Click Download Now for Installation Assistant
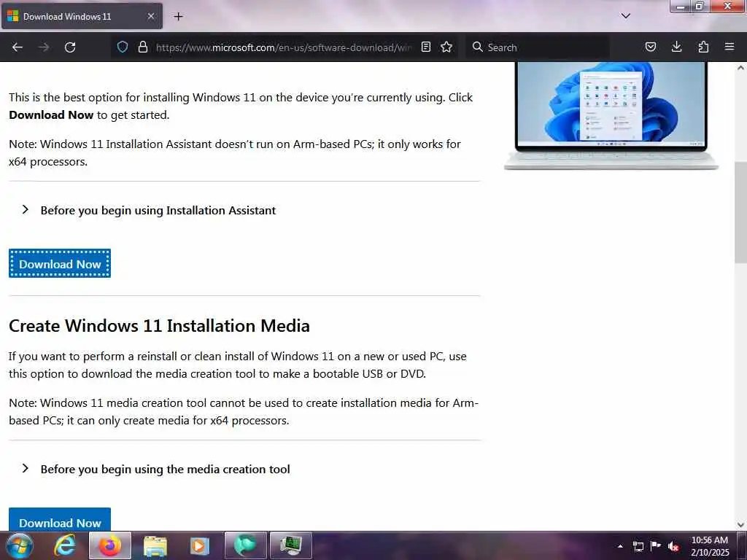Image resolution: width=747 pixels, height=560 pixels. click(60, 263)
